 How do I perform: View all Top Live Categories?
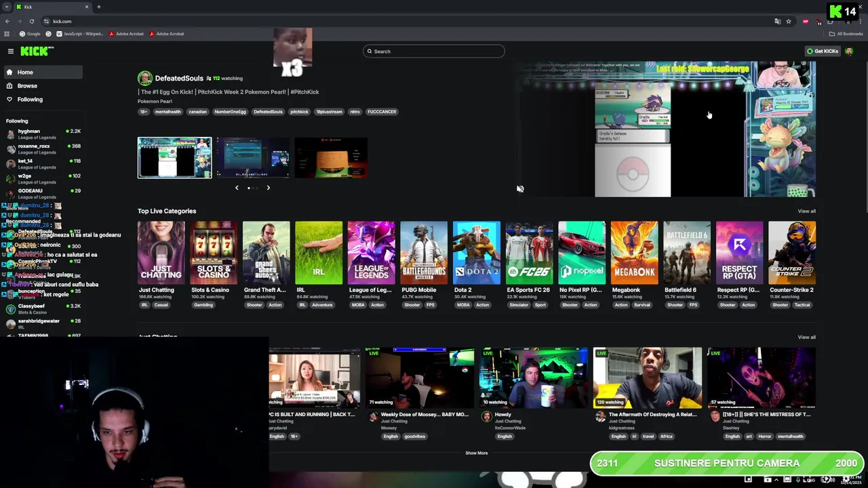coord(806,211)
